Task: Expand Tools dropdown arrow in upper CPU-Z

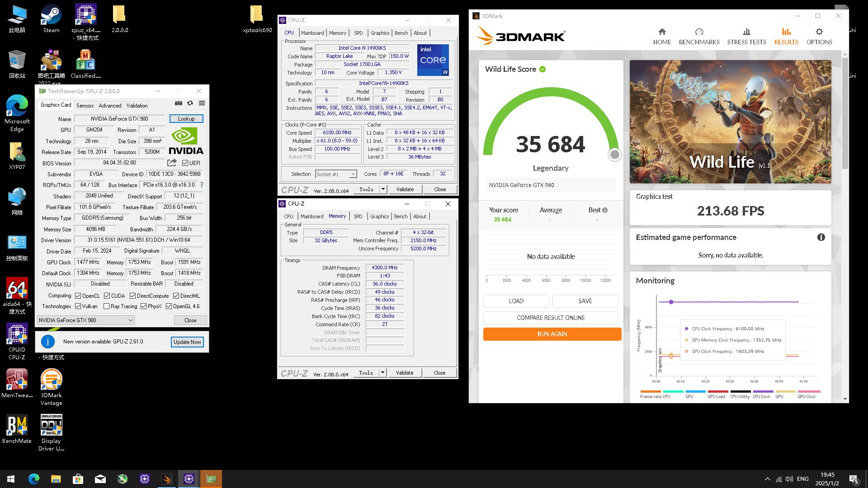Action: click(383, 189)
